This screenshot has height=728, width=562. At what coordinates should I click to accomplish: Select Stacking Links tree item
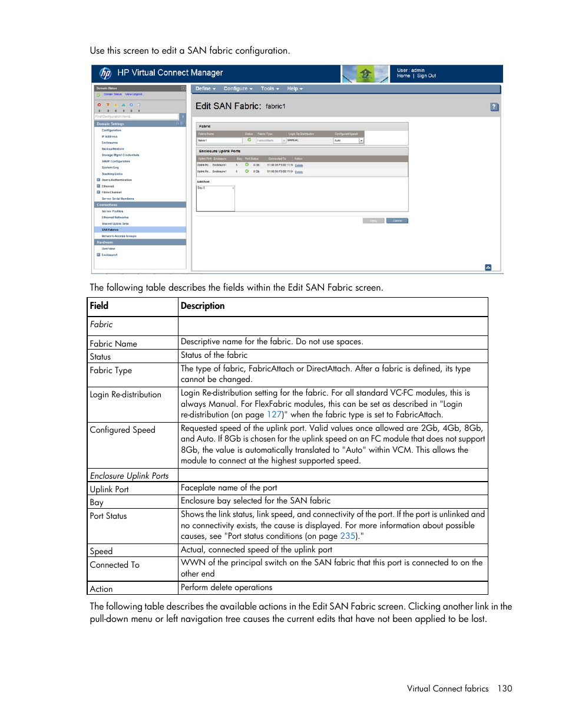112,174
